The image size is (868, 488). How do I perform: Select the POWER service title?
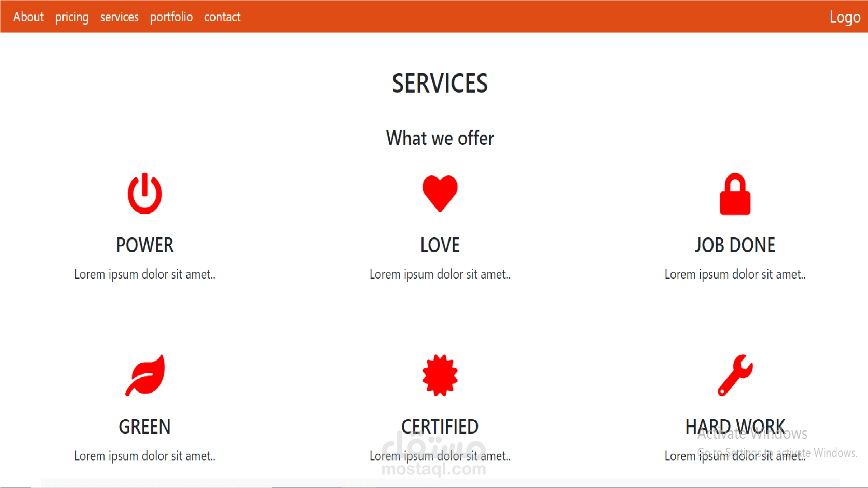click(145, 245)
